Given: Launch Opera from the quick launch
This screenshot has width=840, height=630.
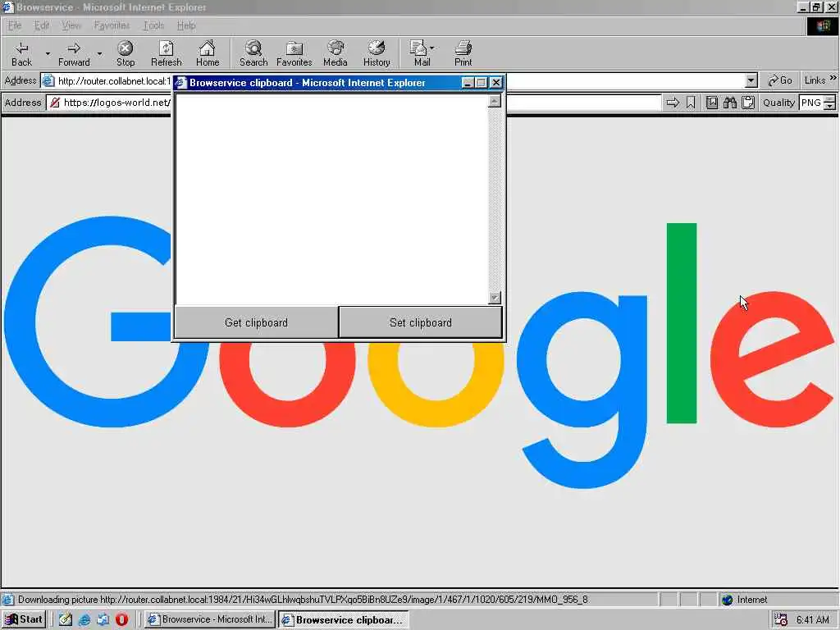Looking at the screenshot, I should tap(121, 619).
